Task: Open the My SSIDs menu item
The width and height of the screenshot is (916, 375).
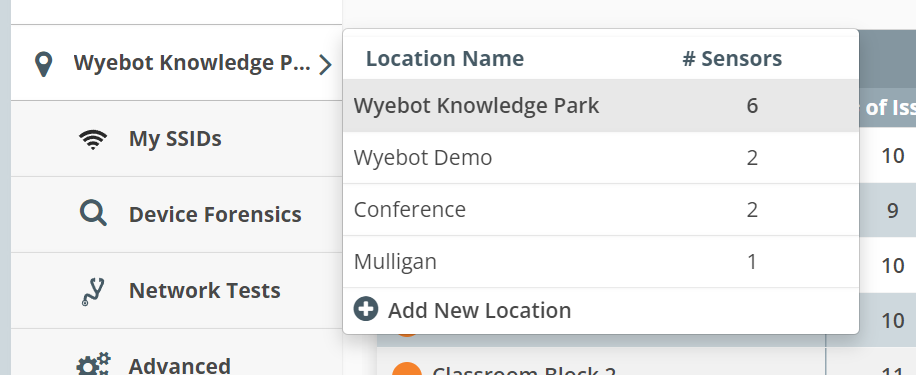Action: [x=176, y=139]
